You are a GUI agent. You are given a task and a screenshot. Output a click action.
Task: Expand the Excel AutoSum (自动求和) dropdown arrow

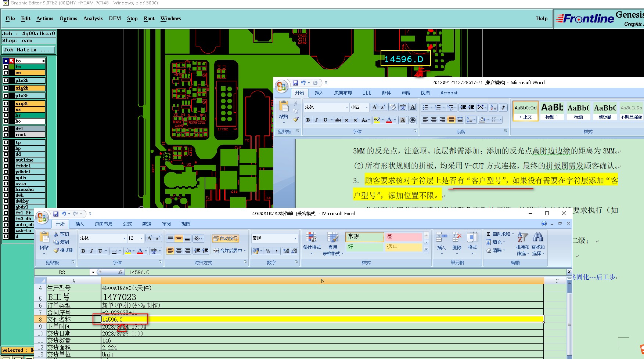click(x=513, y=234)
